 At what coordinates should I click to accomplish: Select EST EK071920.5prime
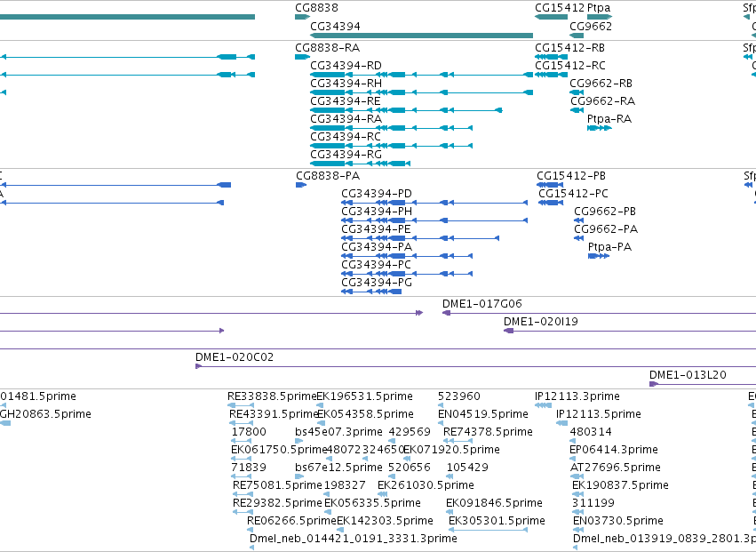[451, 450]
